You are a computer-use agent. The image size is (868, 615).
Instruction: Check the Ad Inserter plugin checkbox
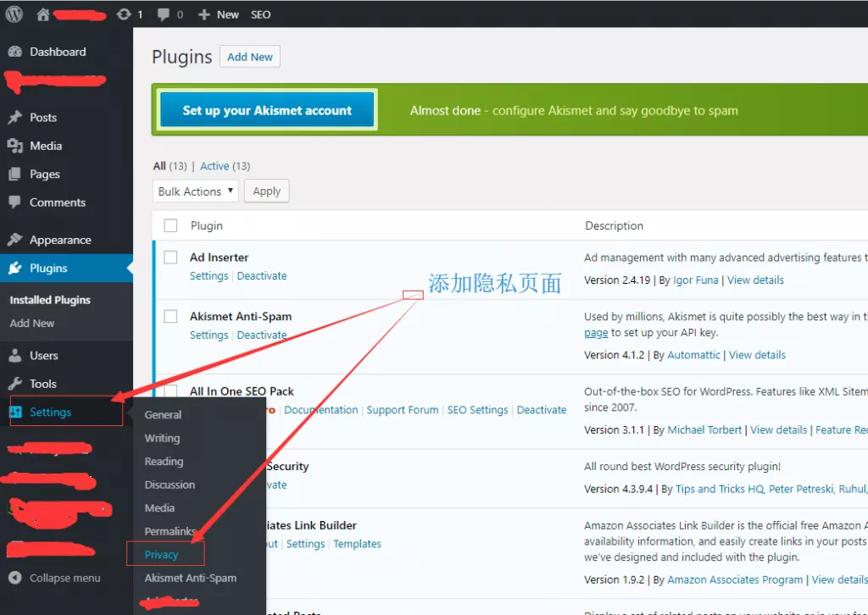[170, 258]
